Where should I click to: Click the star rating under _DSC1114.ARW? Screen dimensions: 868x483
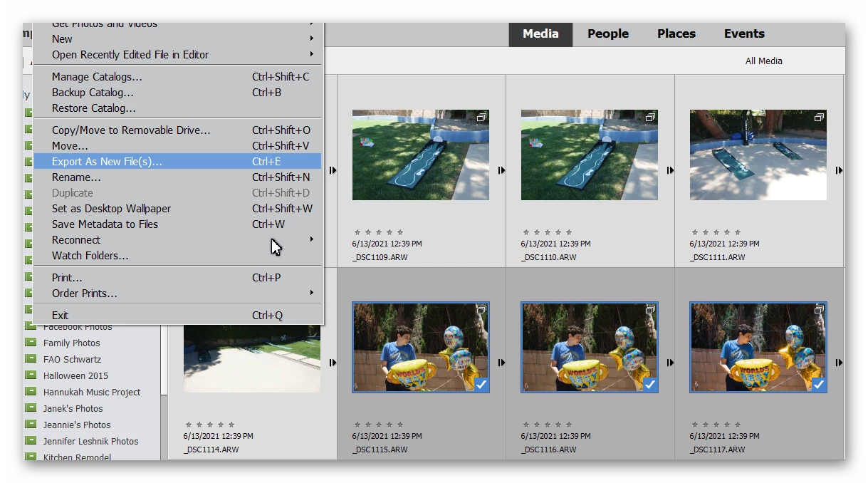[x=210, y=425]
